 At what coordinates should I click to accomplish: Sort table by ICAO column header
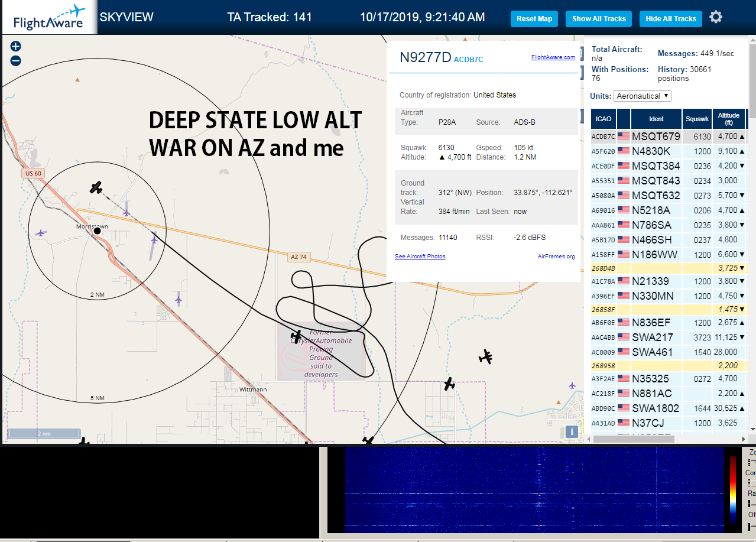[603, 119]
